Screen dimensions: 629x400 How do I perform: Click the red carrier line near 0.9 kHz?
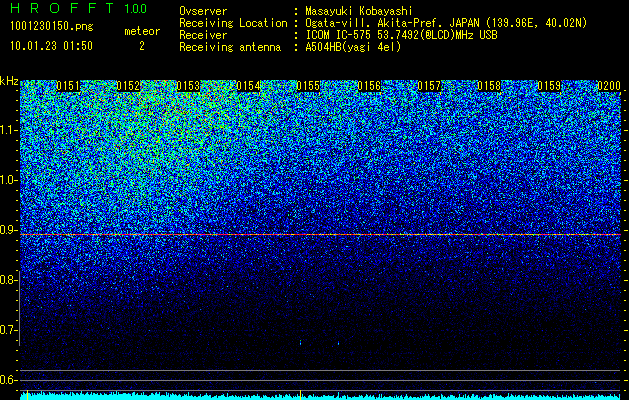click(321, 234)
